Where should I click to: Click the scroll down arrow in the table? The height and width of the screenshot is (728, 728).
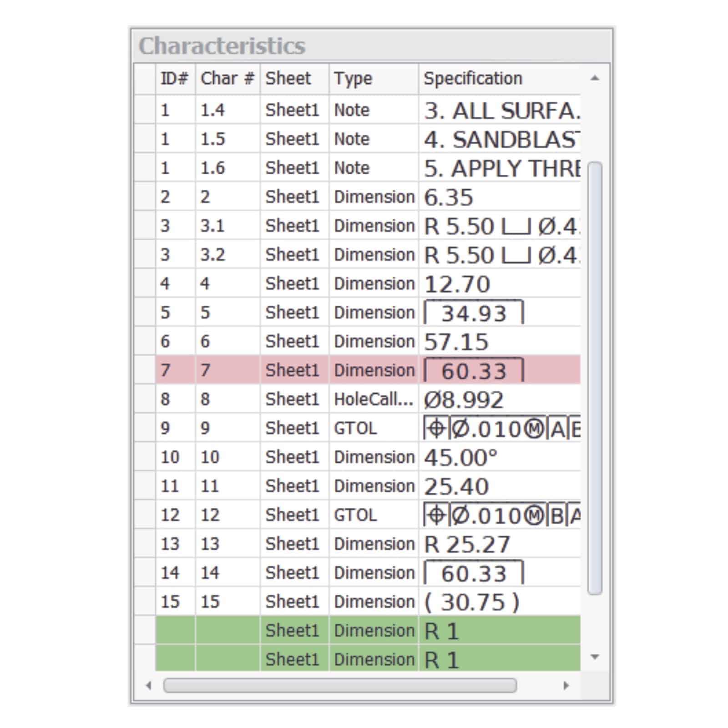[594, 657]
